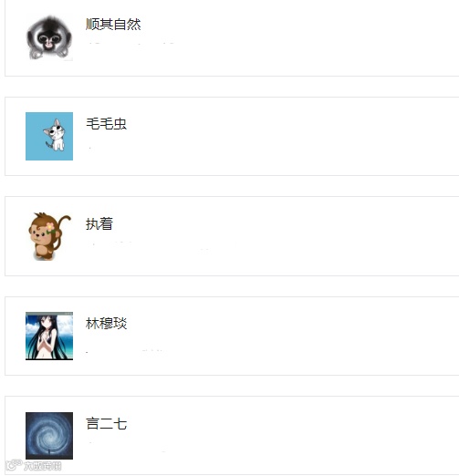Click the watermark text beside the logo
Viewport: 459px width, 476px height.
pos(43,466)
